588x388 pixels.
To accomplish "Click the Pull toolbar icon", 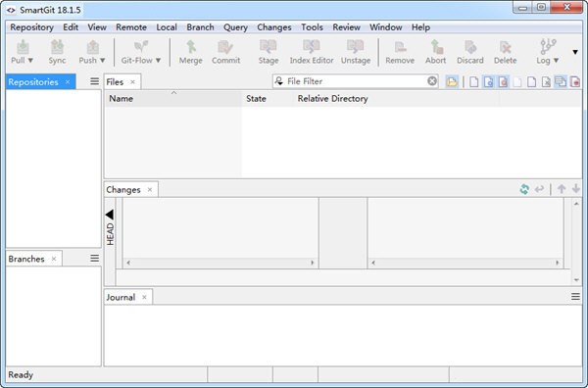I will [23, 47].
